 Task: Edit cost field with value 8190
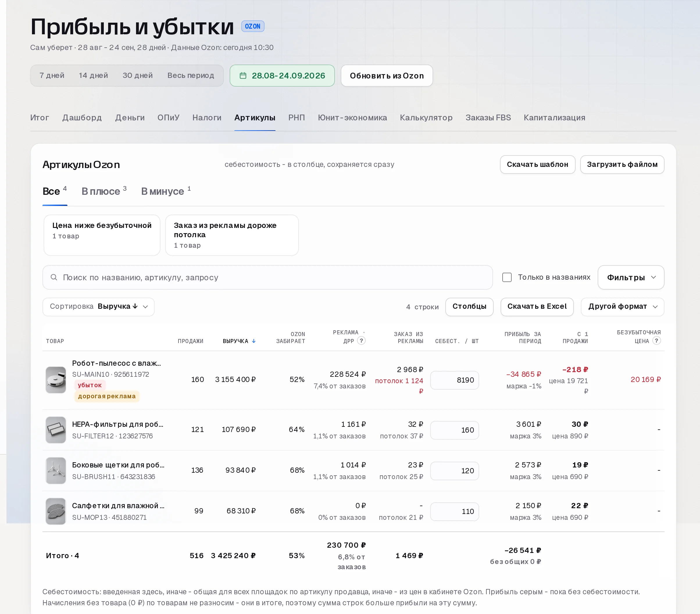point(454,380)
